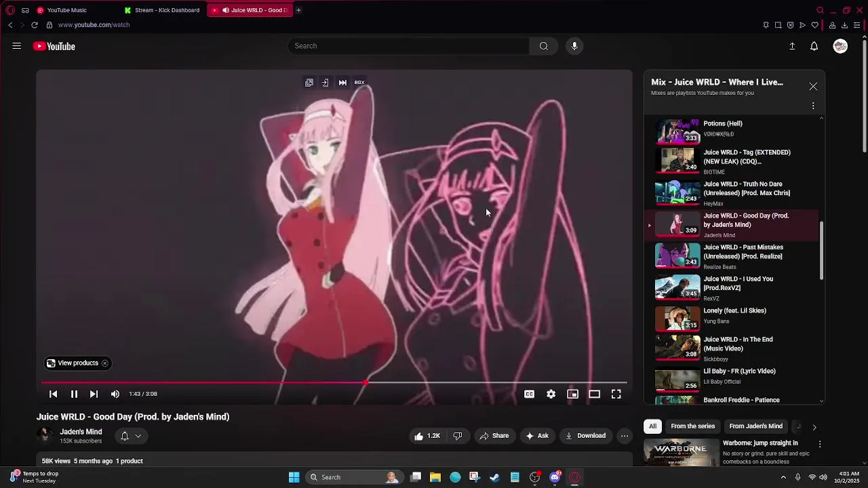
Task: Open Windows Start menu
Action: coord(294,477)
